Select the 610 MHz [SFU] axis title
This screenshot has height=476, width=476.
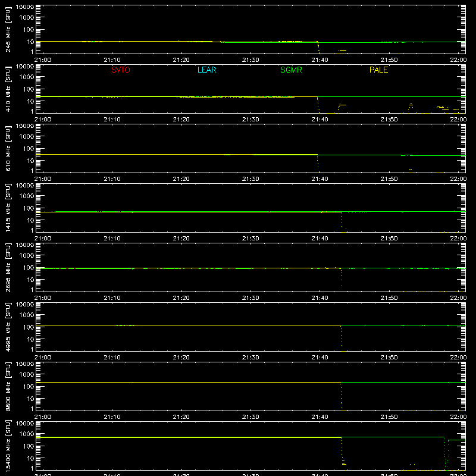click(8, 148)
